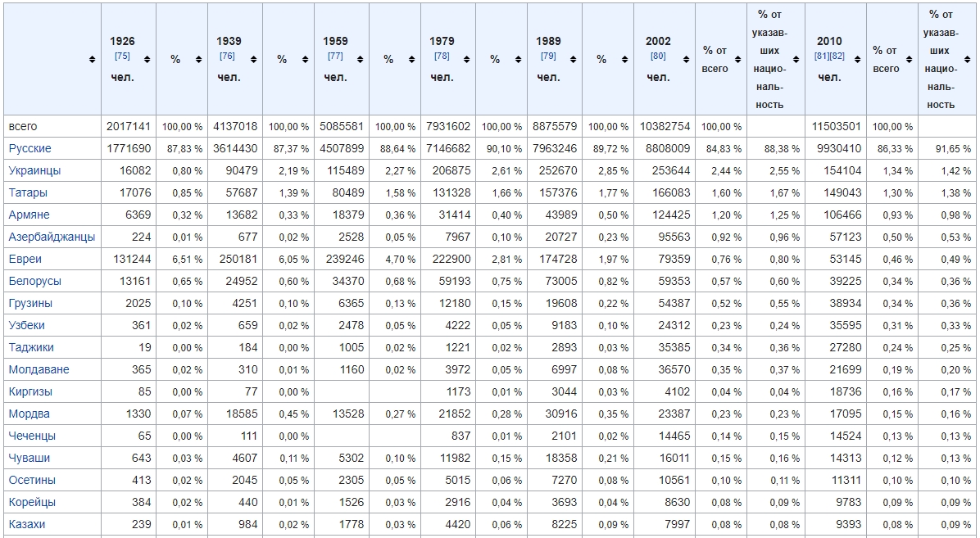Open footnote reference [78] under 1979
The width and height of the screenshot is (980, 538).
(442, 57)
